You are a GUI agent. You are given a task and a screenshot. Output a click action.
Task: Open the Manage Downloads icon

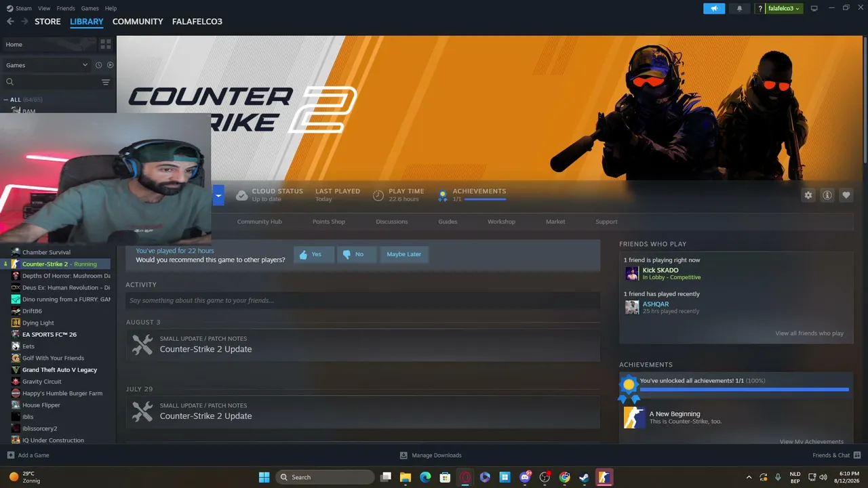(403, 455)
